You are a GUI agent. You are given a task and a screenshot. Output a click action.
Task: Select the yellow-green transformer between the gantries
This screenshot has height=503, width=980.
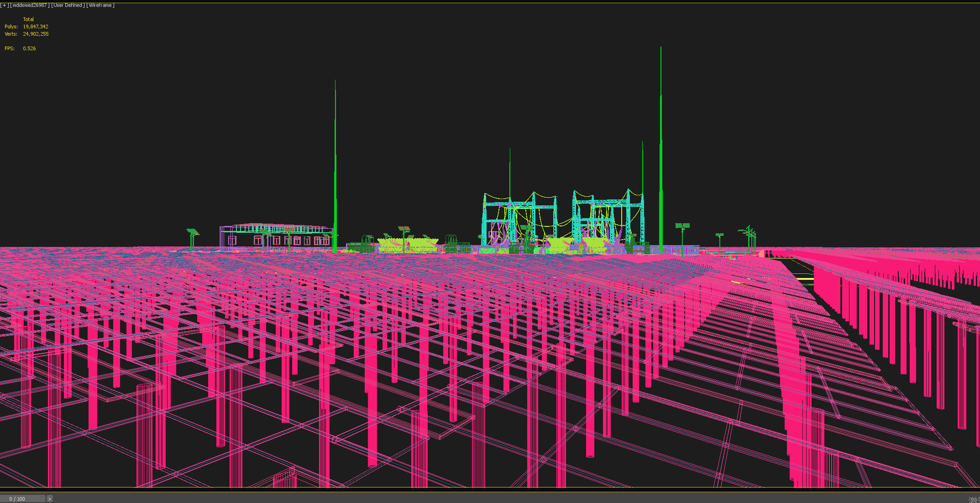pyautogui.click(x=560, y=244)
